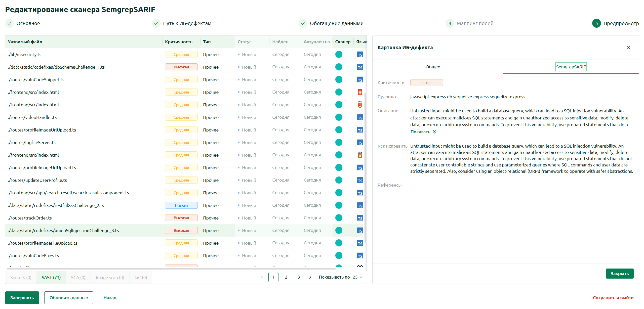
Task: Click the Обновить данные button
Action: (69, 298)
